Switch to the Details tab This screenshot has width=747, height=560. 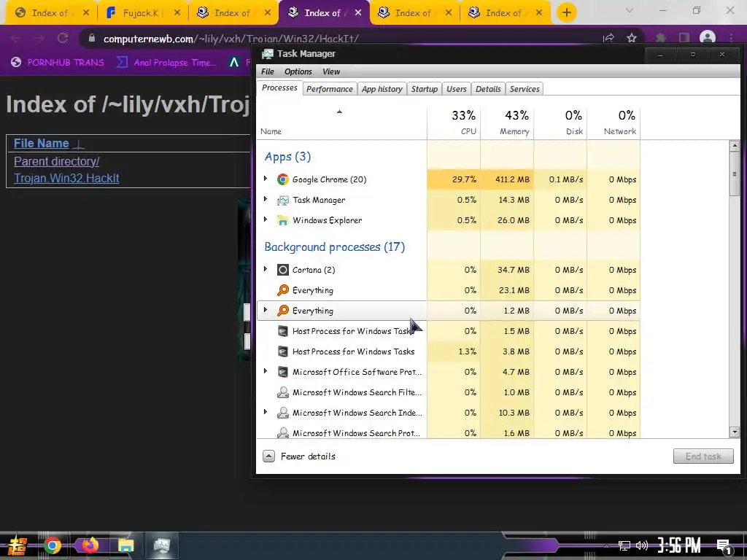click(488, 89)
